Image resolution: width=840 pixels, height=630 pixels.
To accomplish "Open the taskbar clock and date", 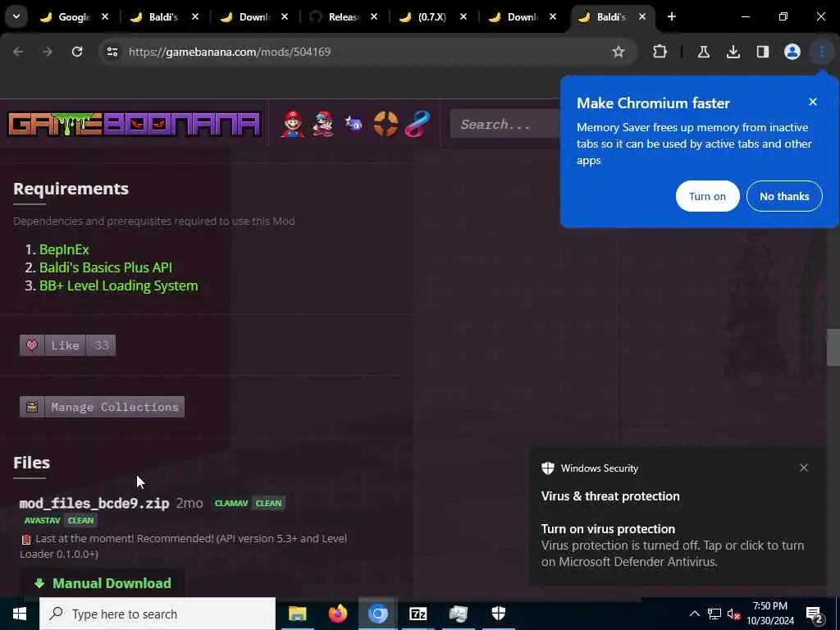I will click(770, 614).
